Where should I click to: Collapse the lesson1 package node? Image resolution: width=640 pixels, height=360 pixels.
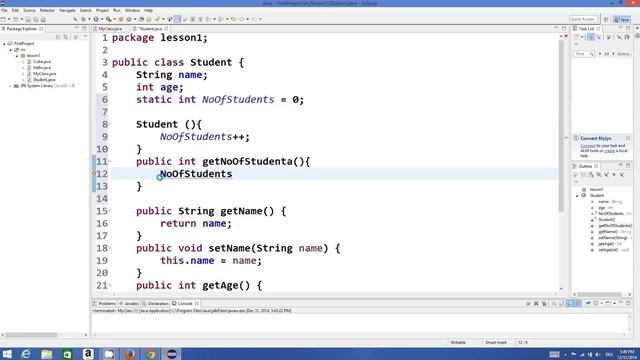coord(17,56)
